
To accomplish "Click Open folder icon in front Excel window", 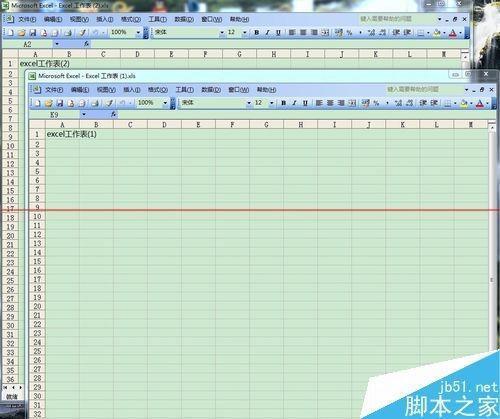I will 49,103.
